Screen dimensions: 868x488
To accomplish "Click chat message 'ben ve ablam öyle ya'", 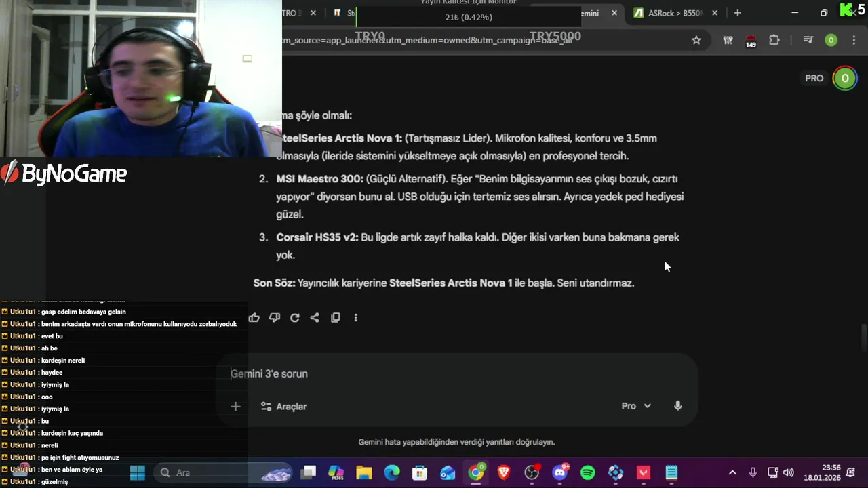I will (x=72, y=470).
